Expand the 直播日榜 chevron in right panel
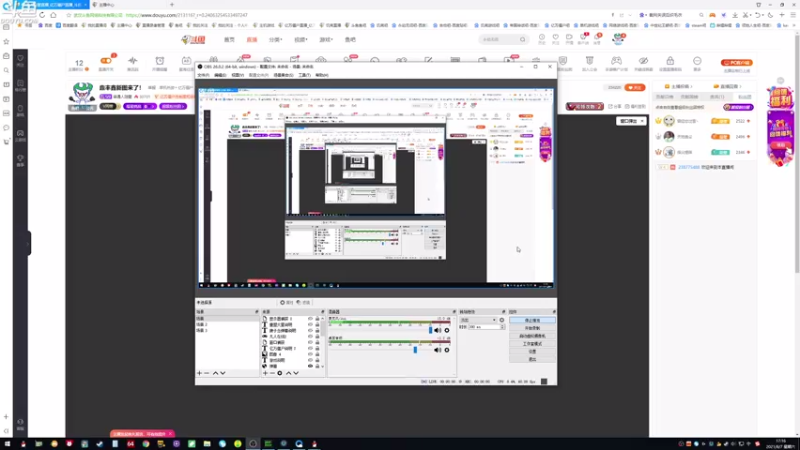Viewport: 800px width, 450px height. [740, 86]
